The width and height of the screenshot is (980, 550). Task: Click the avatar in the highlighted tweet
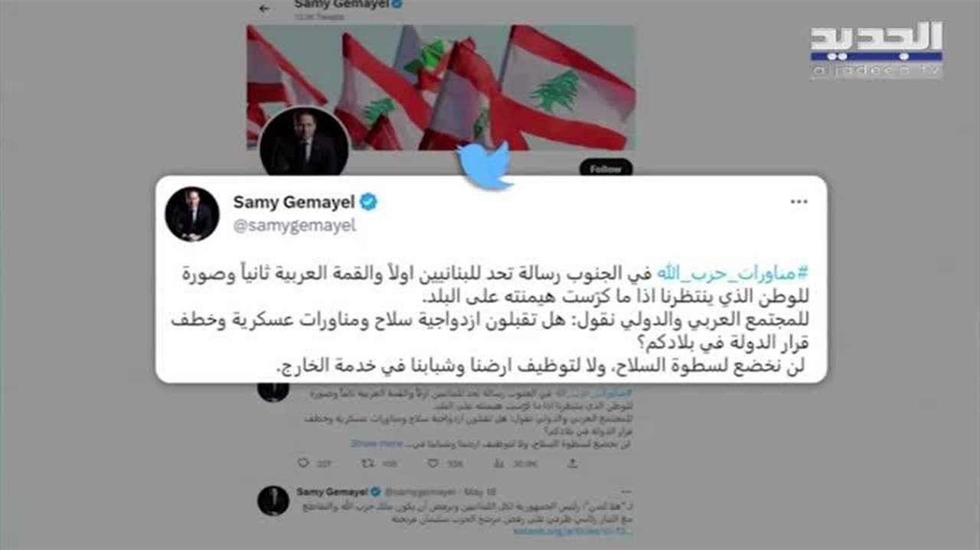[x=192, y=214]
